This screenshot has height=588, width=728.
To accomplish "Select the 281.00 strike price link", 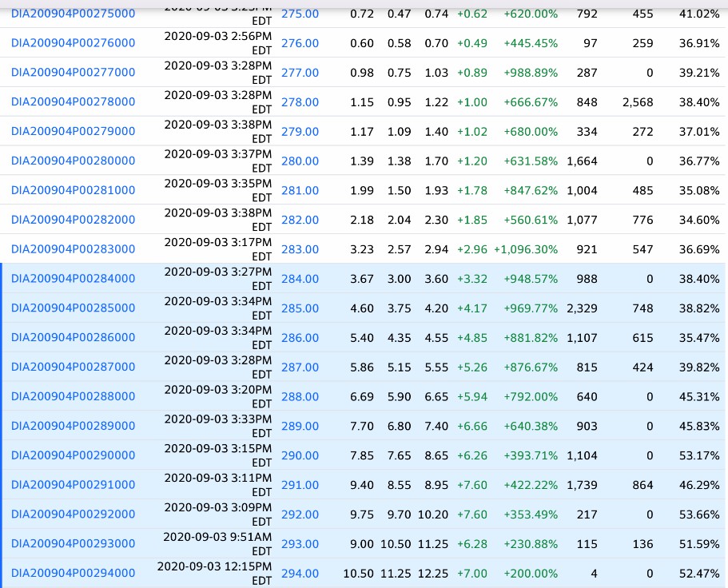I will click(300, 191).
